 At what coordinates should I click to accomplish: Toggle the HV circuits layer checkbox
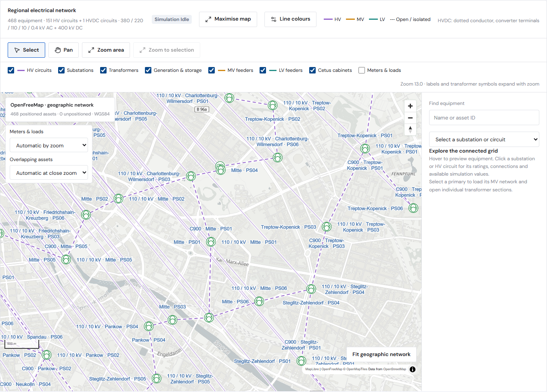pos(11,70)
